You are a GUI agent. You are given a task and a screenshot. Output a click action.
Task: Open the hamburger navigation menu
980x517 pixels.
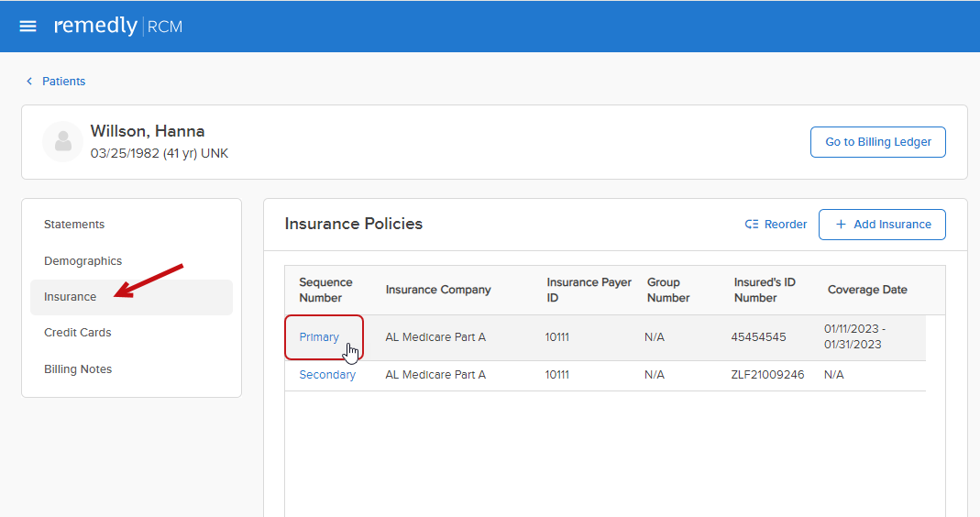28,27
